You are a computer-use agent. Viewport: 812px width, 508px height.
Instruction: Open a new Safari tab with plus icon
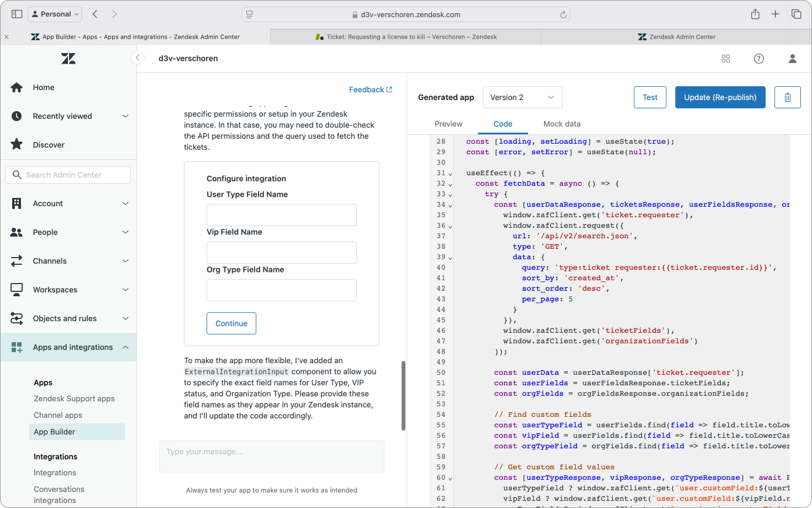pyautogui.click(x=776, y=14)
